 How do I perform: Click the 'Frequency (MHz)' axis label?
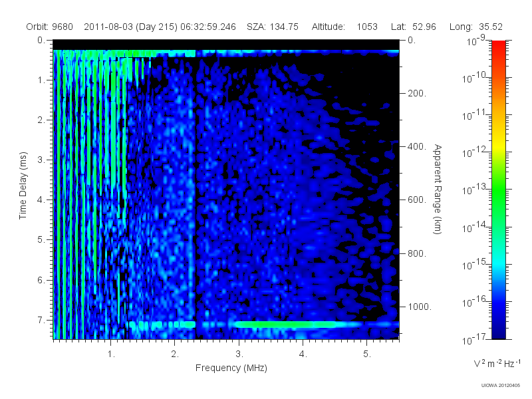tap(231, 368)
